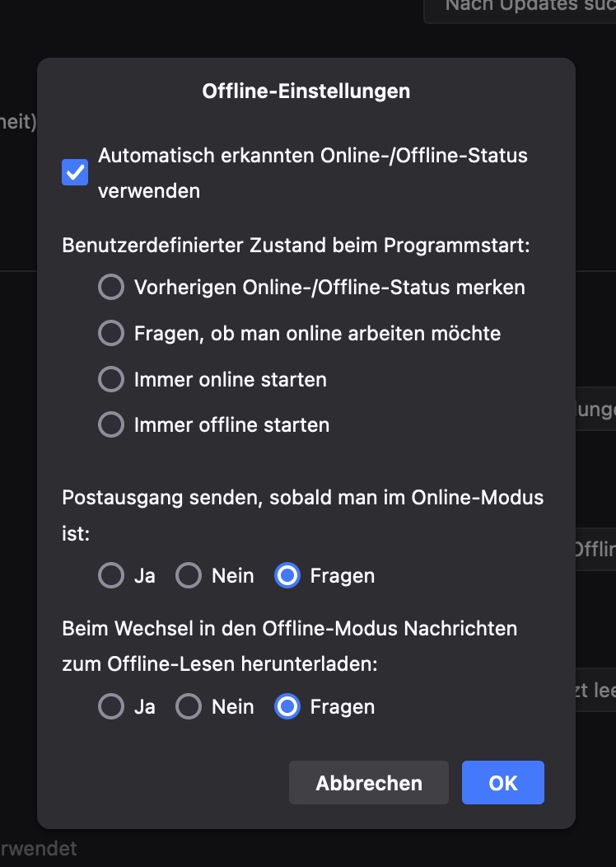Click the partially hidden 'Offline' button at right
The height and width of the screenshot is (867, 616).
(x=595, y=549)
